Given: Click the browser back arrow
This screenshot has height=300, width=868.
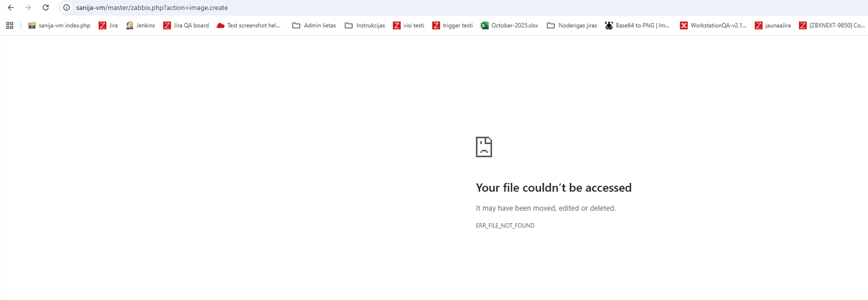Looking at the screenshot, I should (11, 7).
